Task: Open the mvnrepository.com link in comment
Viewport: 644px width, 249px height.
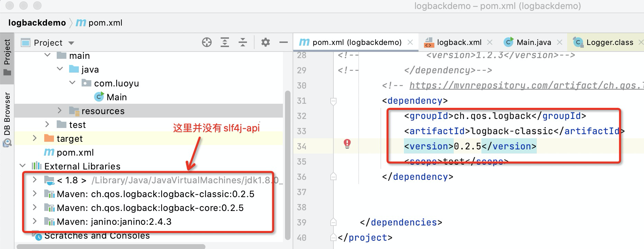Action: (x=526, y=85)
